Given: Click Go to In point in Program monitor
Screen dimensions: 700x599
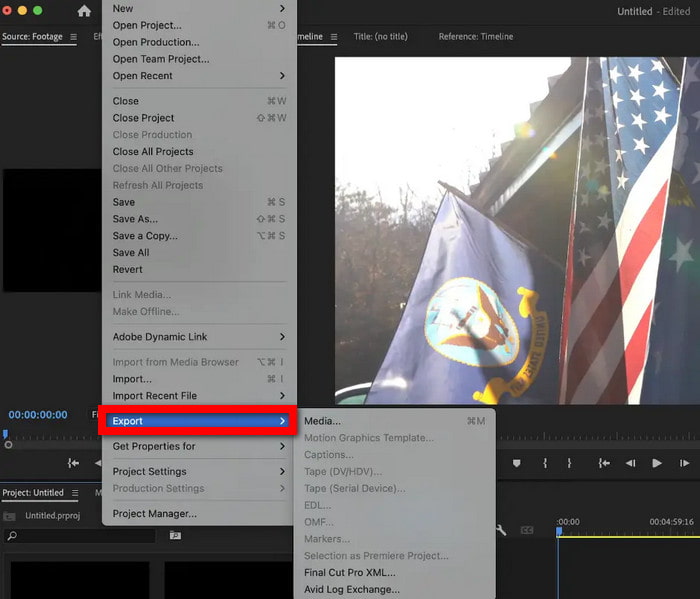Looking at the screenshot, I should click(604, 463).
